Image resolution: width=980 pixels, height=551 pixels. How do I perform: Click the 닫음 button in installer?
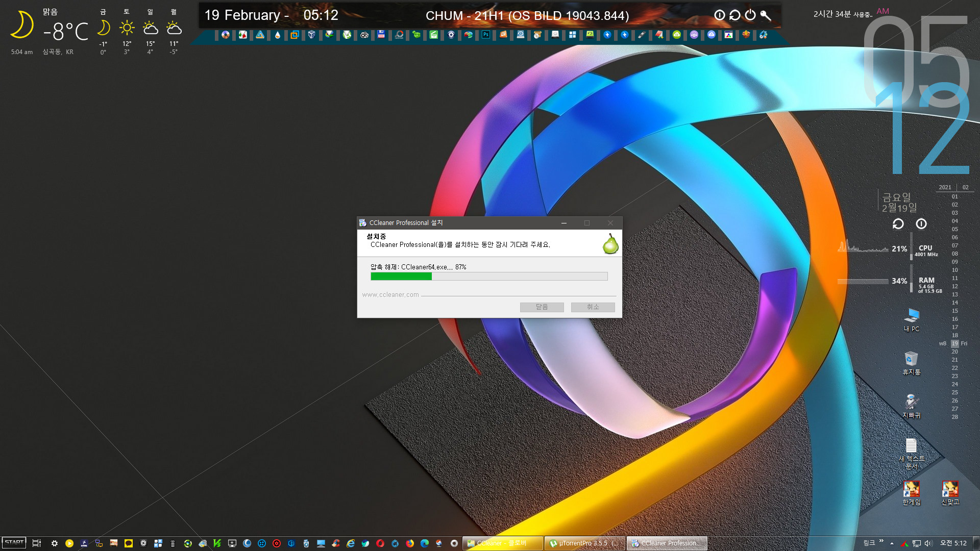pos(542,307)
